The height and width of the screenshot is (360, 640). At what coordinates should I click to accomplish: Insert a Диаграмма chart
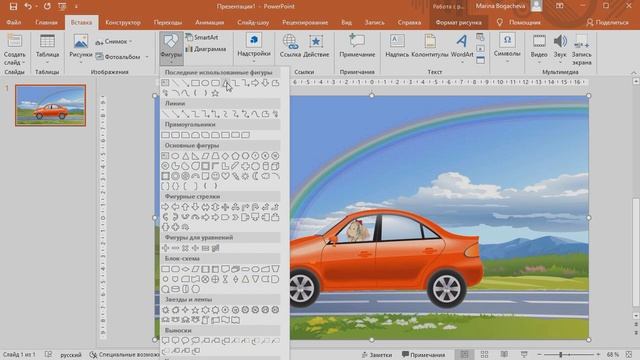[x=206, y=49]
